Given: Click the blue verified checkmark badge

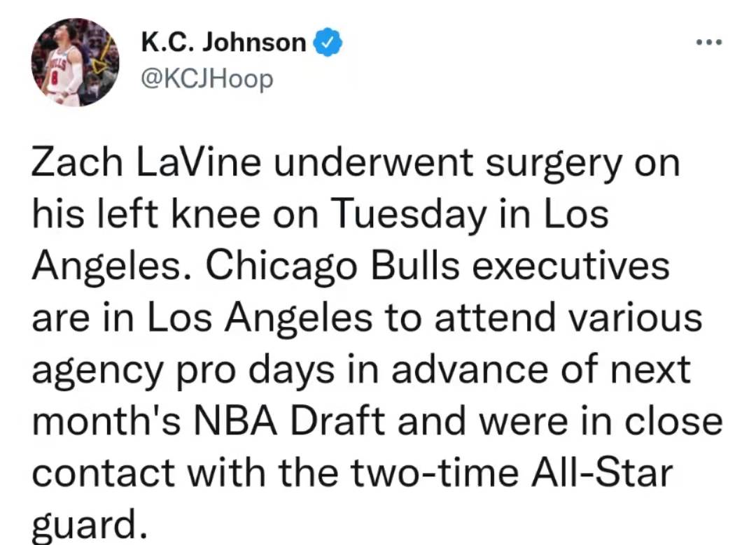Looking at the screenshot, I should pyautogui.click(x=328, y=43).
